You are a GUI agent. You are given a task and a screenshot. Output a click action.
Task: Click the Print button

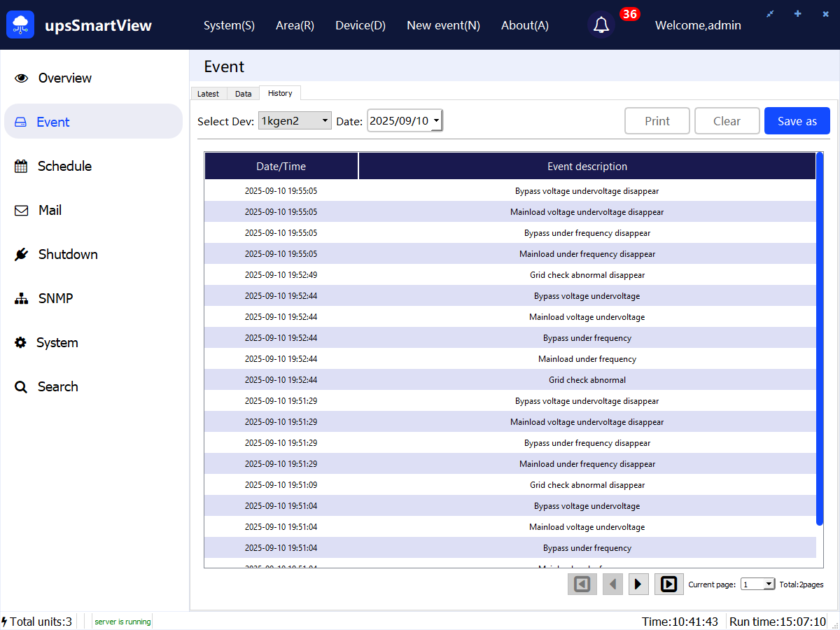pos(657,121)
